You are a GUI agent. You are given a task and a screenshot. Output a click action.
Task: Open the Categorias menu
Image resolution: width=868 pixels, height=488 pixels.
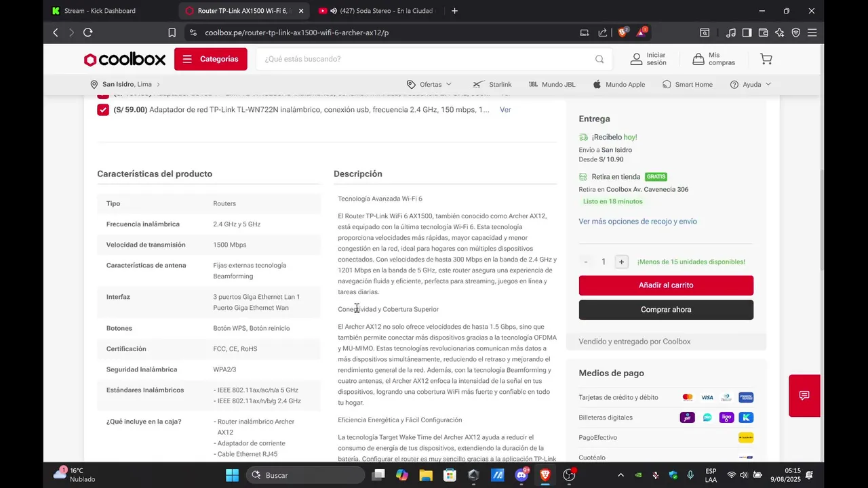(210, 59)
